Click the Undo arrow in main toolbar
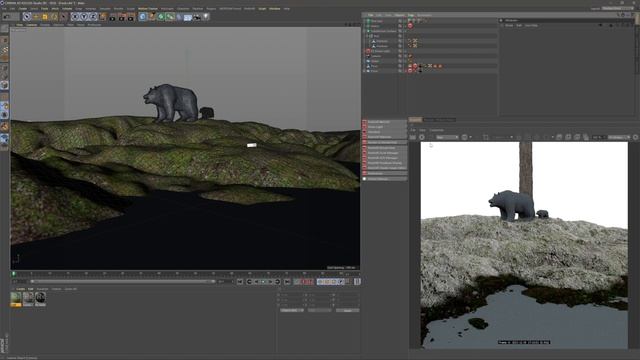The height and width of the screenshot is (360, 640). [x=6, y=17]
